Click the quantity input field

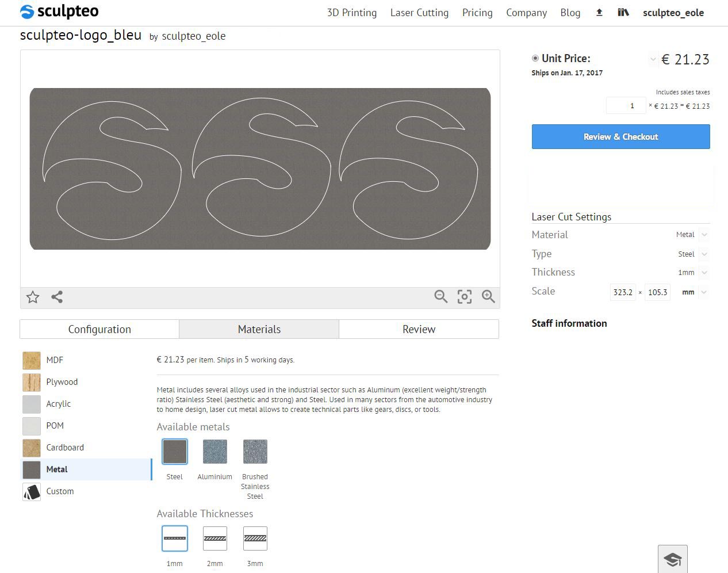(x=626, y=106)
